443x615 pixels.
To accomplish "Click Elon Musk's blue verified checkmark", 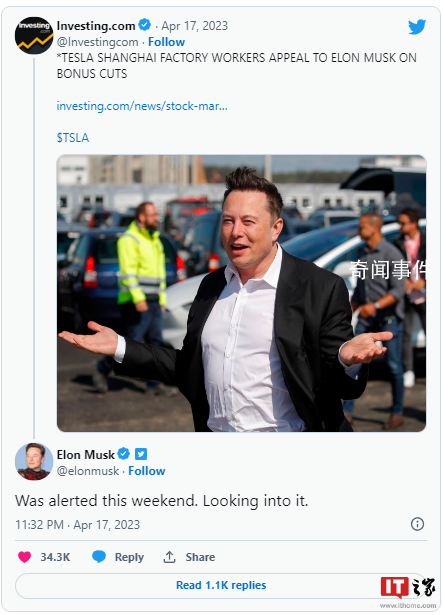I will point(124,454).
